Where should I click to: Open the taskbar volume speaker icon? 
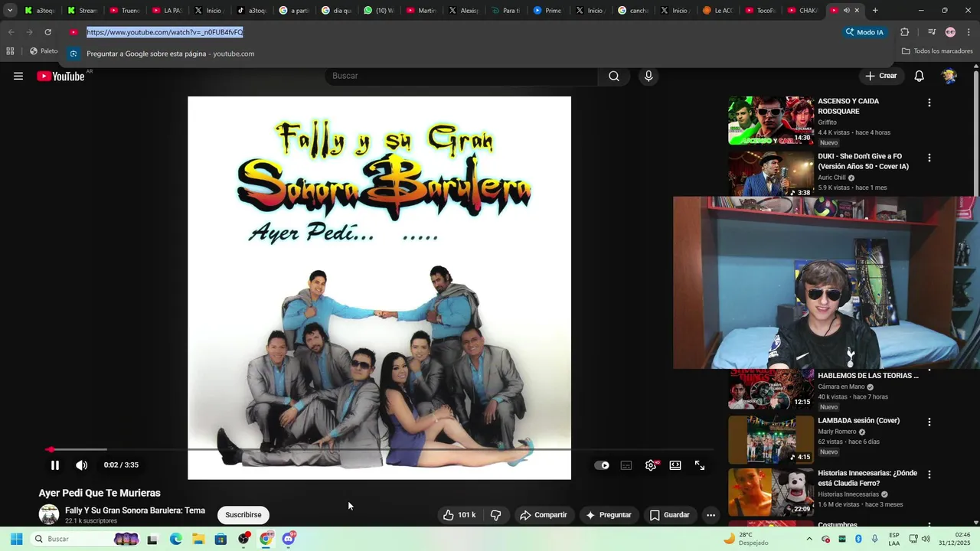click(926, 539)
